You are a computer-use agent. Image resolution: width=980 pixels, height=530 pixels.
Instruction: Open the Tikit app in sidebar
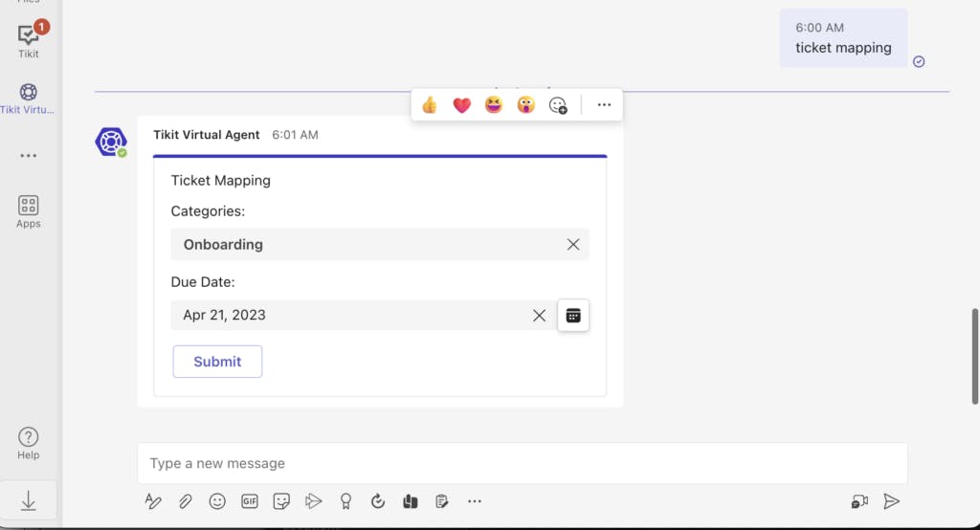tap(29, 40)
